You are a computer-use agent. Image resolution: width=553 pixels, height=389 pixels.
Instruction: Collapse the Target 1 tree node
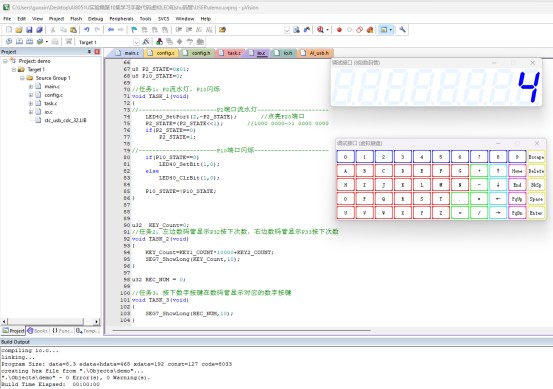[x=14, y=69]
